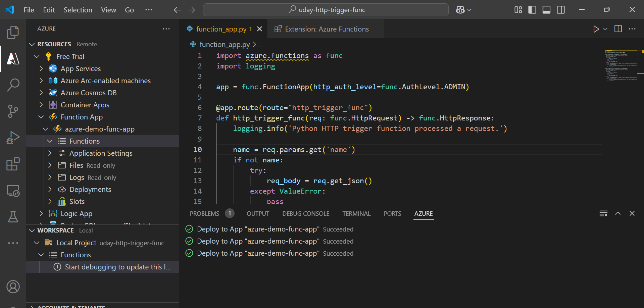
Task: Go back in navigation history
Action: [x=177, y=10]
